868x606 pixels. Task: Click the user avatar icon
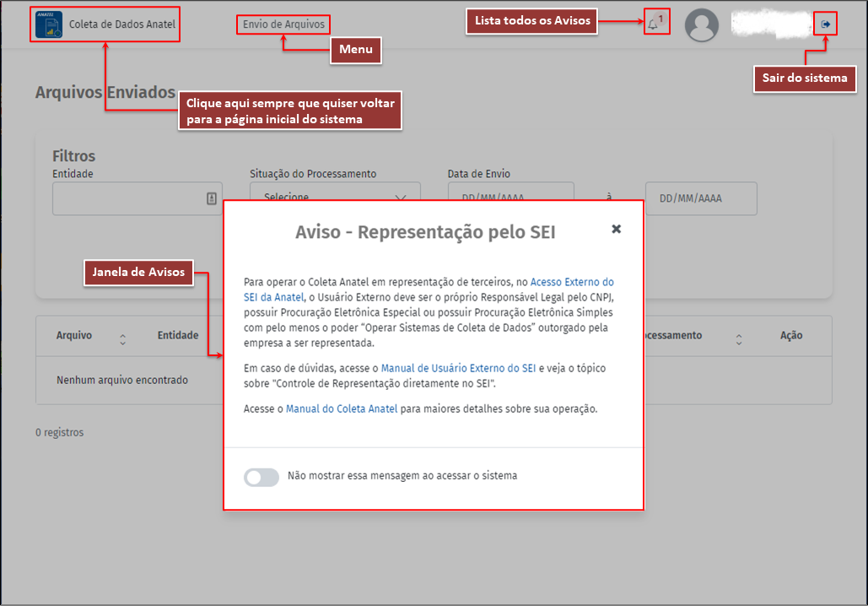coord(701,25)
